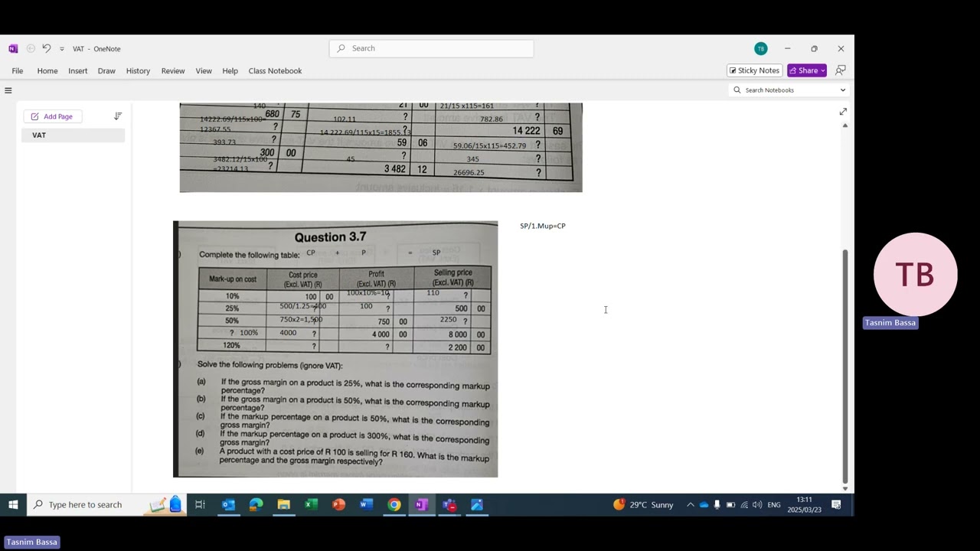
Task: Open the Help tab
Action: tap(230, 70)
